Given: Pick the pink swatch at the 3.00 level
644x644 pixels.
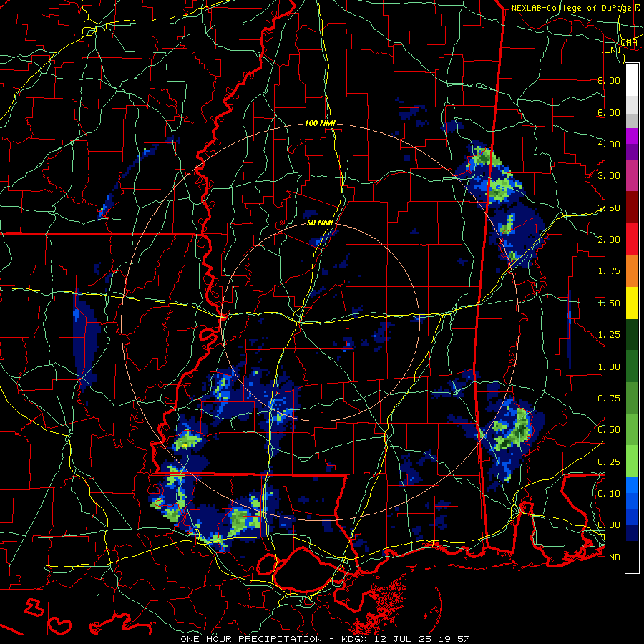Looking at the screenshot, I should (632, 175).
